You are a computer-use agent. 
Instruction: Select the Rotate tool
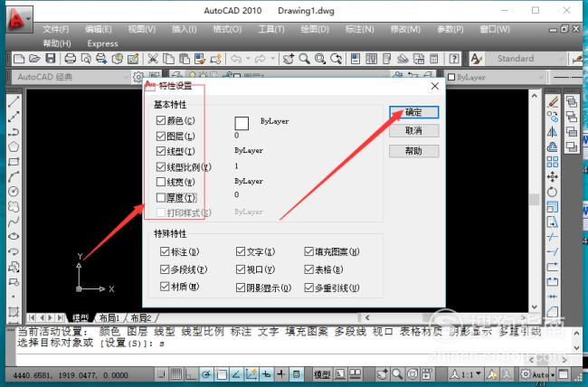point(553,192)
